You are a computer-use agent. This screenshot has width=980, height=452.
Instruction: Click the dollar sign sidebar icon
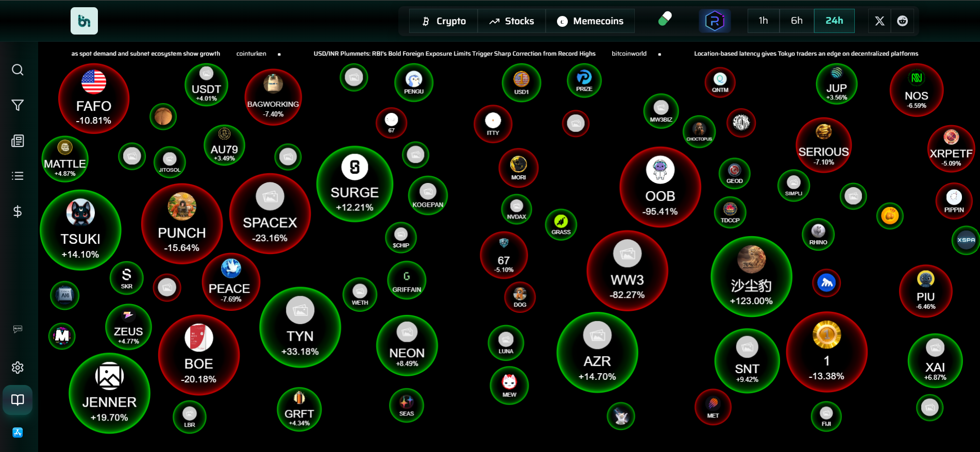pos(18,211)
